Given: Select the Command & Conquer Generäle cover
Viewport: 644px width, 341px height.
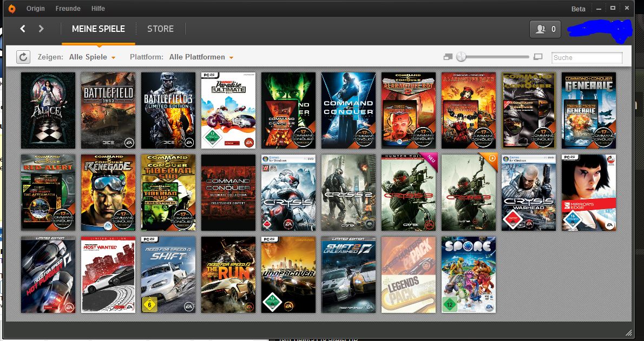Looking at the screenshot, I should coord(589,110).
